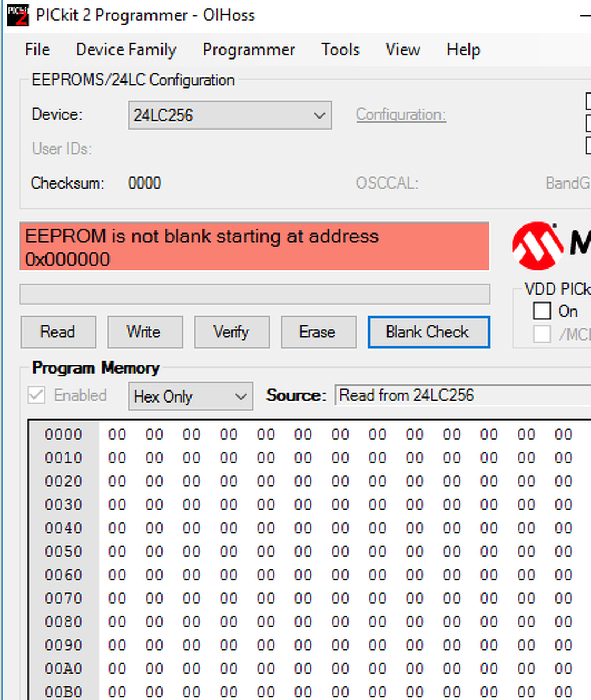Select memory address row 0040
591x700 pixels.
pos(63,528)
